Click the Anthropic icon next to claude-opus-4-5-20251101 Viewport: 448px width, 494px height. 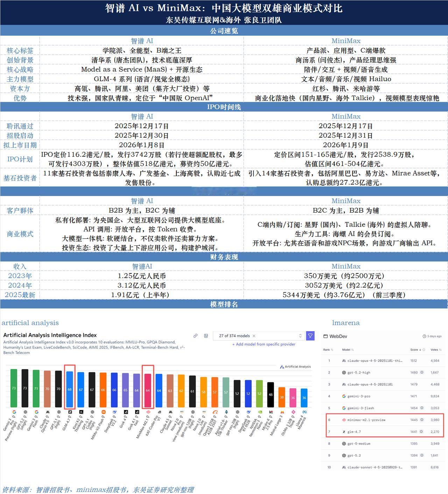click(x=344, y=384)
